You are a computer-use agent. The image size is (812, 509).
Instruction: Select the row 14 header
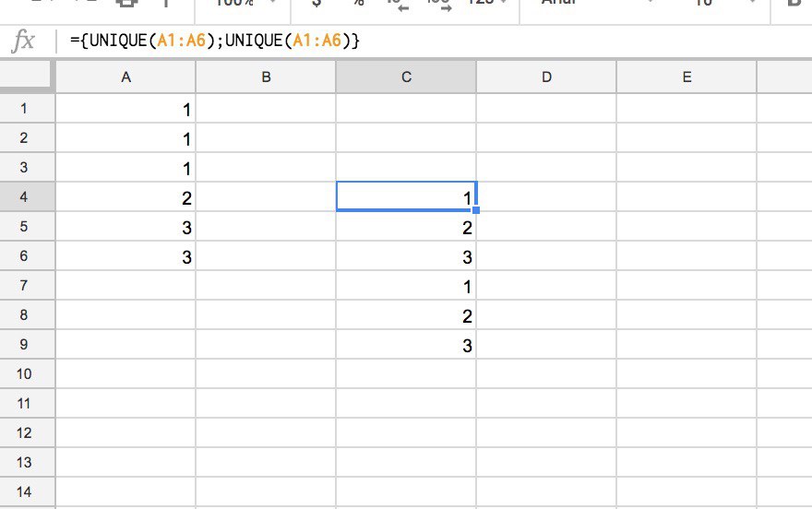24,491
